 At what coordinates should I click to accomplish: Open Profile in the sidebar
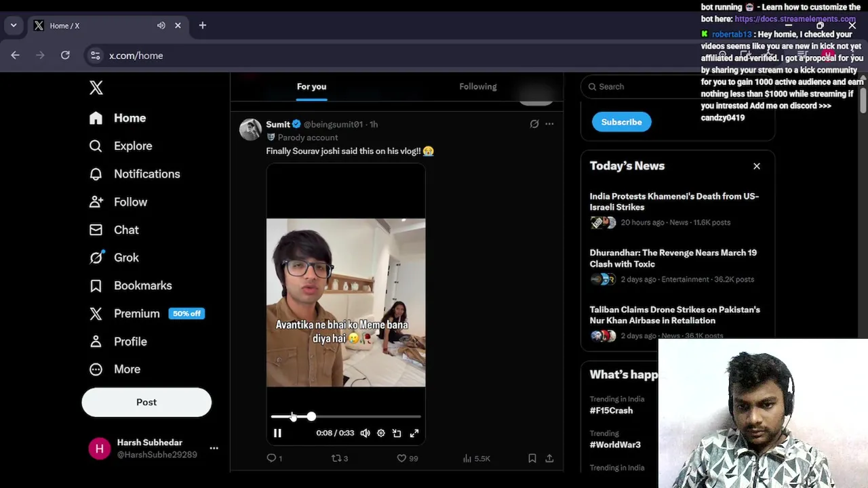(x=118, y=342)
